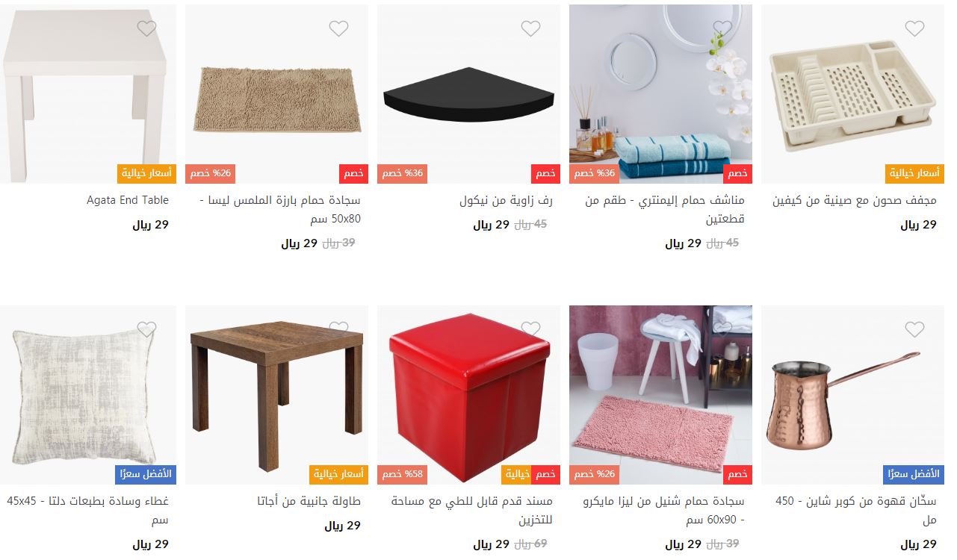
Task: Open the white Agata End Table image
Action: [88, 94]
